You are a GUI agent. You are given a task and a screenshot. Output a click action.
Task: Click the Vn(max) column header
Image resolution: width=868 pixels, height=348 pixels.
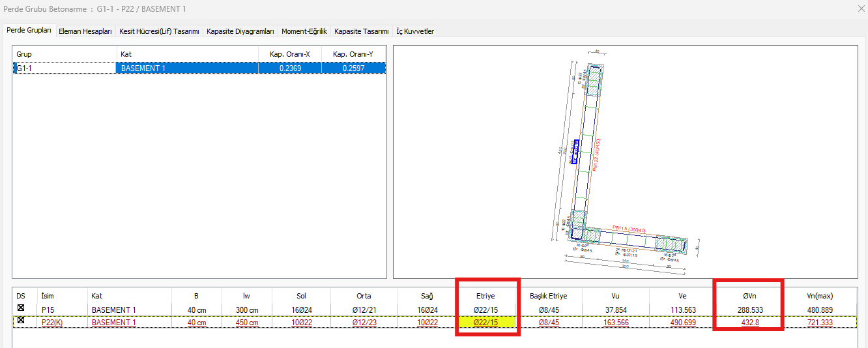pos(821,296)
